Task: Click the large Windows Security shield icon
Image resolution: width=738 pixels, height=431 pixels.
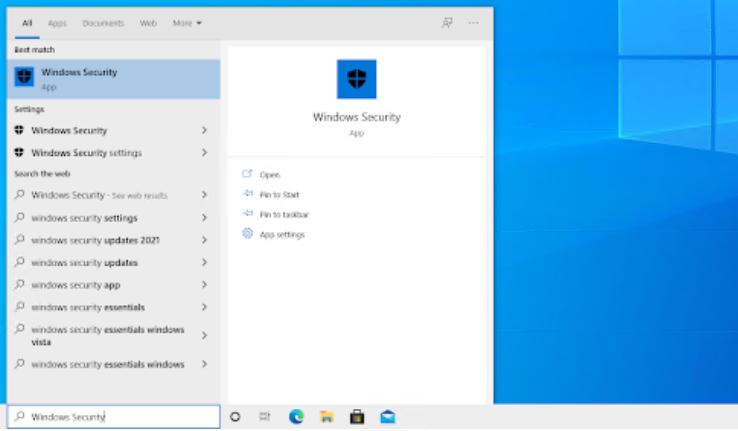Action: pyautogui.click(x=356, y=80)
